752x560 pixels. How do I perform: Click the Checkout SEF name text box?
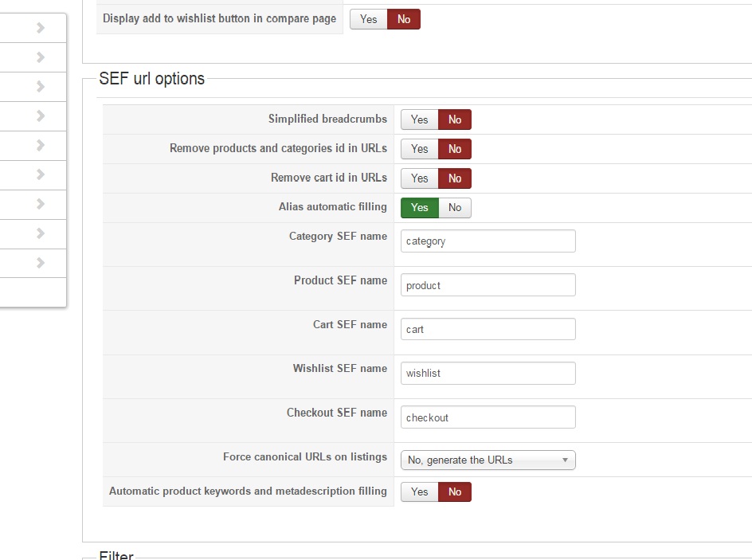coord(488,417)
